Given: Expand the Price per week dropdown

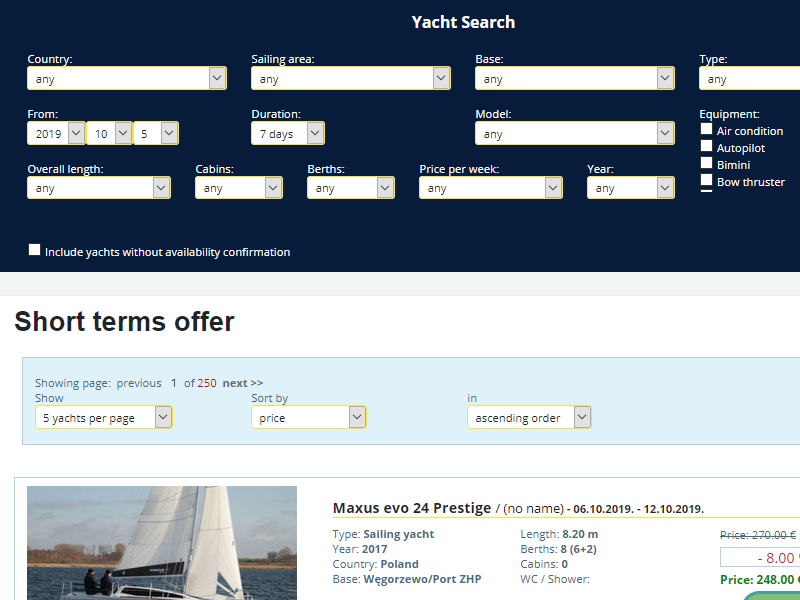Looking at the screenshot, I should [491, 188].
